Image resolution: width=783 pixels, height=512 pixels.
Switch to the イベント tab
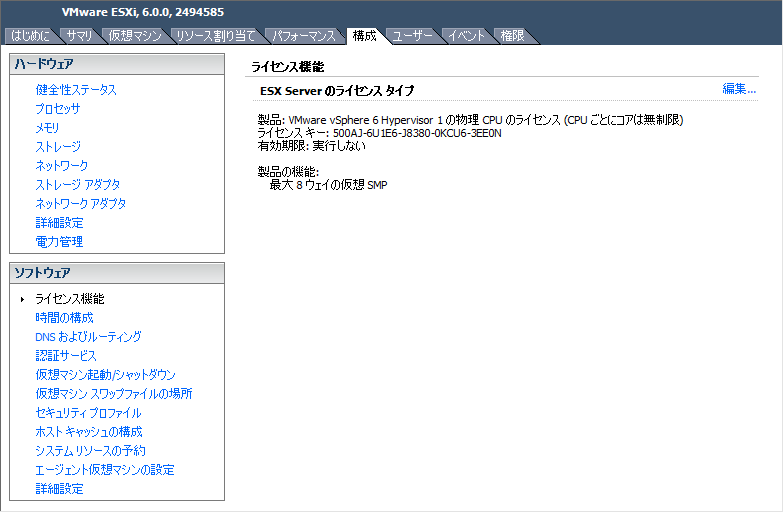466,36
